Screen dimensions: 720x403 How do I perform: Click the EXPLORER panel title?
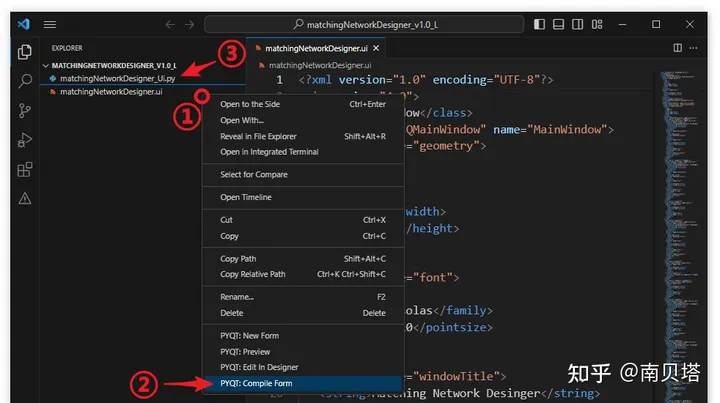tap(67, 48)
